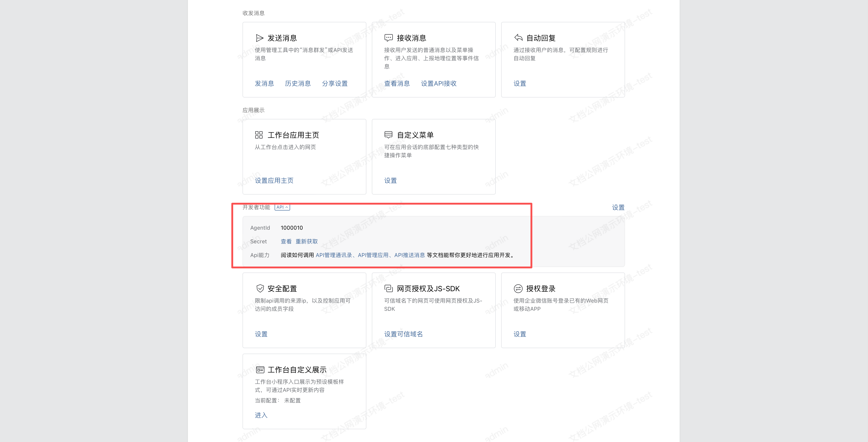Open 发消息 link in send message card
The width and height of the screenshot is (868, 442).
(264, 83)
